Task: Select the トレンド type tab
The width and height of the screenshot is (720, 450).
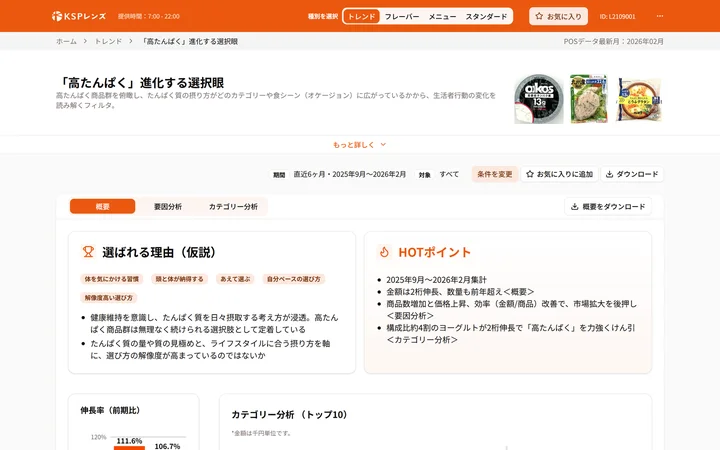Action: pos(361,17)
